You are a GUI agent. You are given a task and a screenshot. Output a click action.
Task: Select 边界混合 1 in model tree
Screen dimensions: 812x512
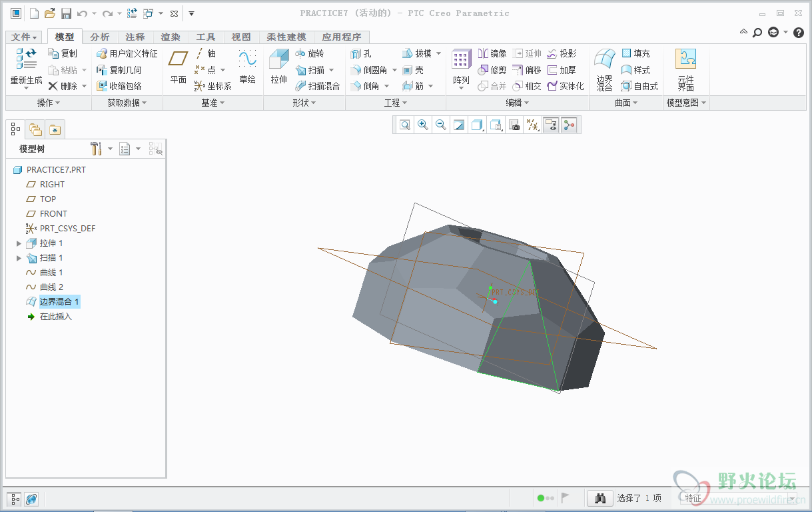click(x=59, y=302)
